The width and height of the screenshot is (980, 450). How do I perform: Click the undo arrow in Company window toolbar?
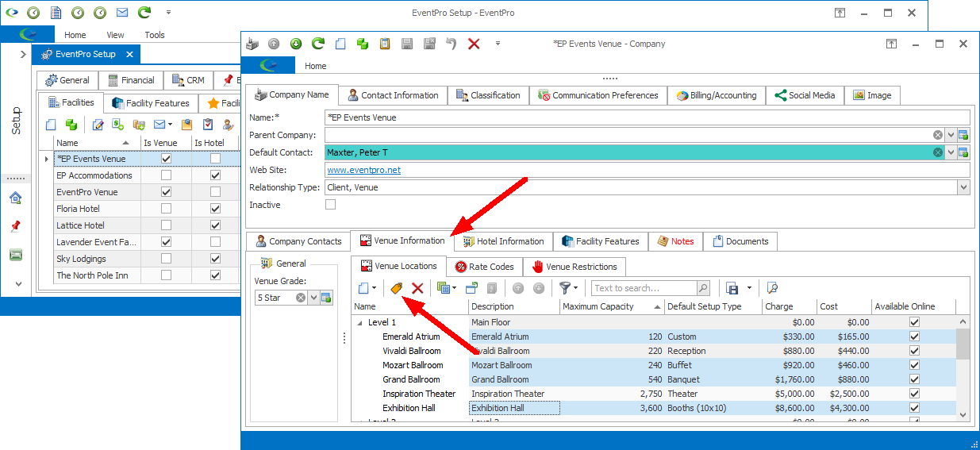tap(451, 44)
